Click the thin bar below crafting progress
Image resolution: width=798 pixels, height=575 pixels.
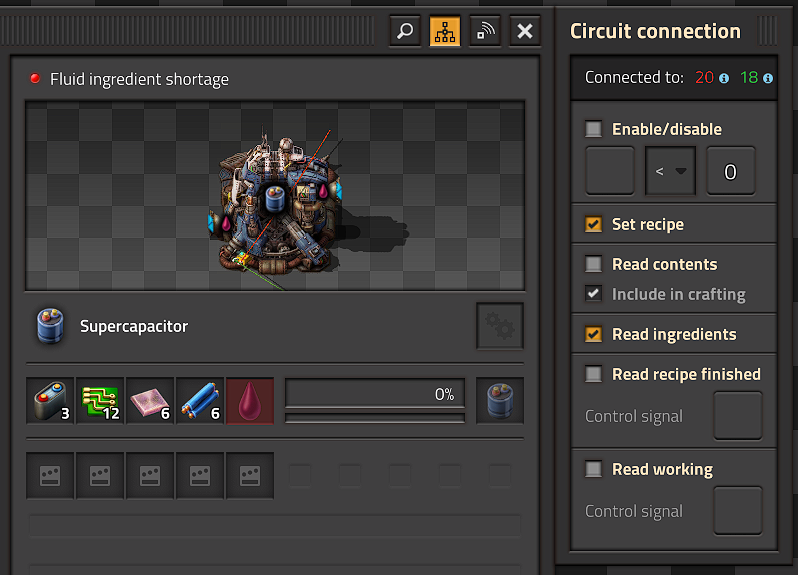coord(375,418)
